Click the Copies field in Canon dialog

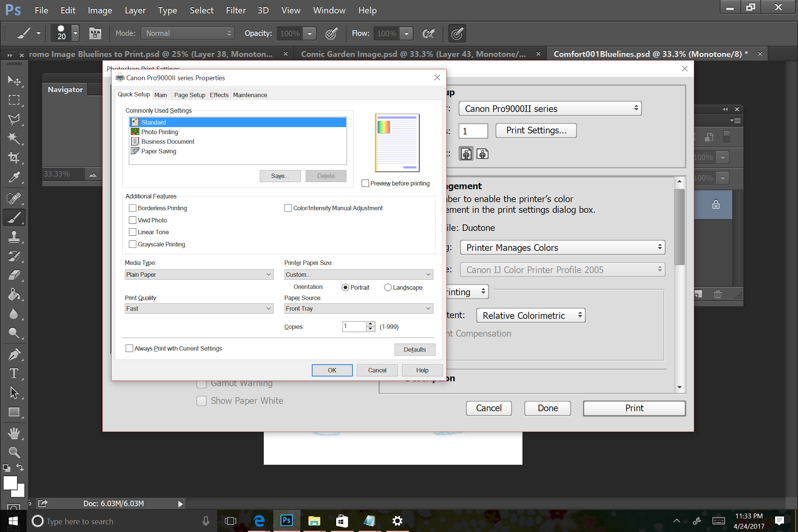click(355, 327)
